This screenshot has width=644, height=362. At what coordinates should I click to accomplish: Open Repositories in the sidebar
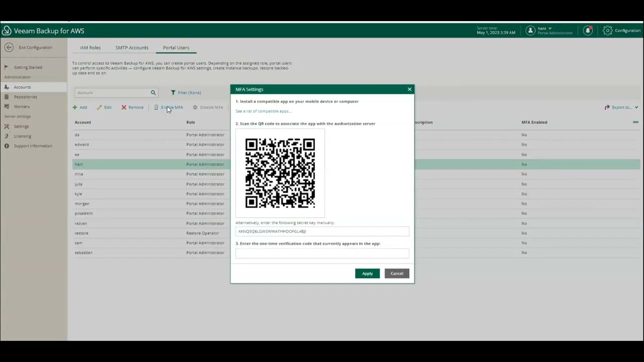pos(26,97)
